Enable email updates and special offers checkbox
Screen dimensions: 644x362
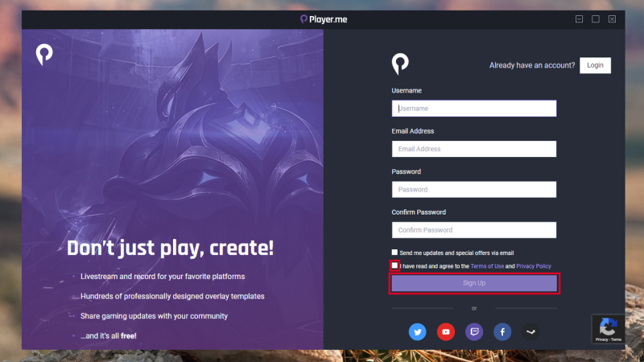click(x=394, y=252)
